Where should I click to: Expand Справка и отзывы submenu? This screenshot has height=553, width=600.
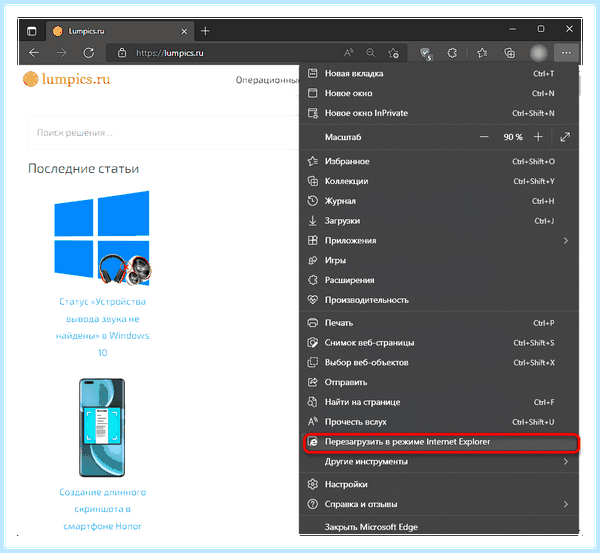pos(439,504)
